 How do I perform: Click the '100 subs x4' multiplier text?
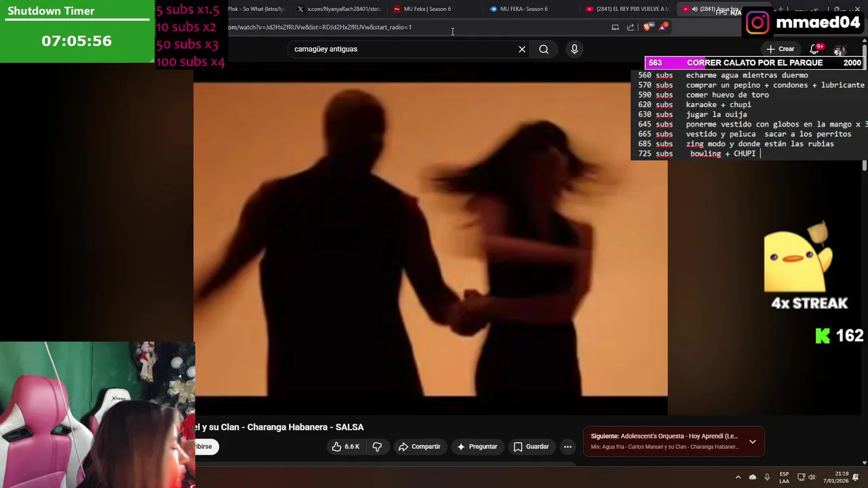(x=190, y=62)
